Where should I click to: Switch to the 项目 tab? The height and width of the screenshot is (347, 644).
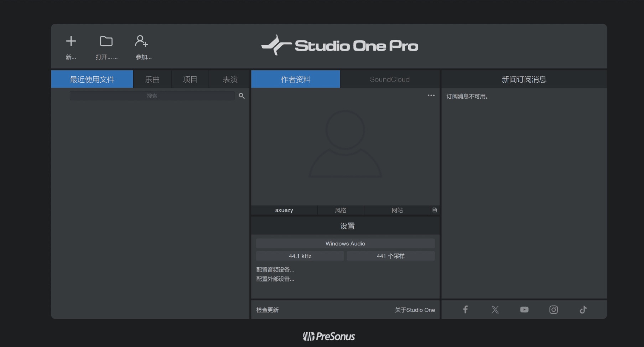pos(190,79)
